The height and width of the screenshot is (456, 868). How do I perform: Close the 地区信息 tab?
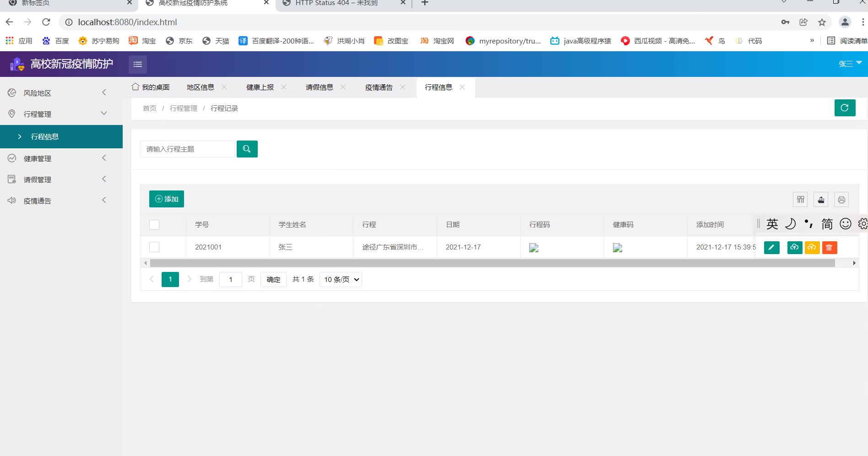coord(224,87)
